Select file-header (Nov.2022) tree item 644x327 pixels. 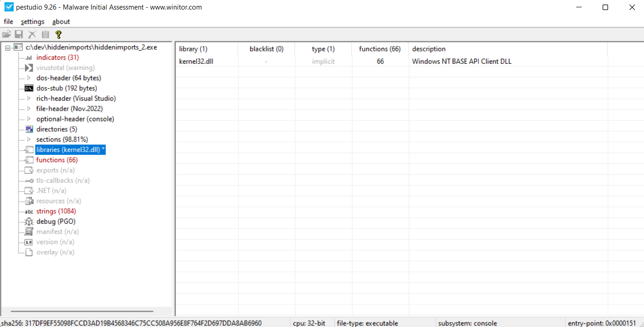[x=70, y=109]
